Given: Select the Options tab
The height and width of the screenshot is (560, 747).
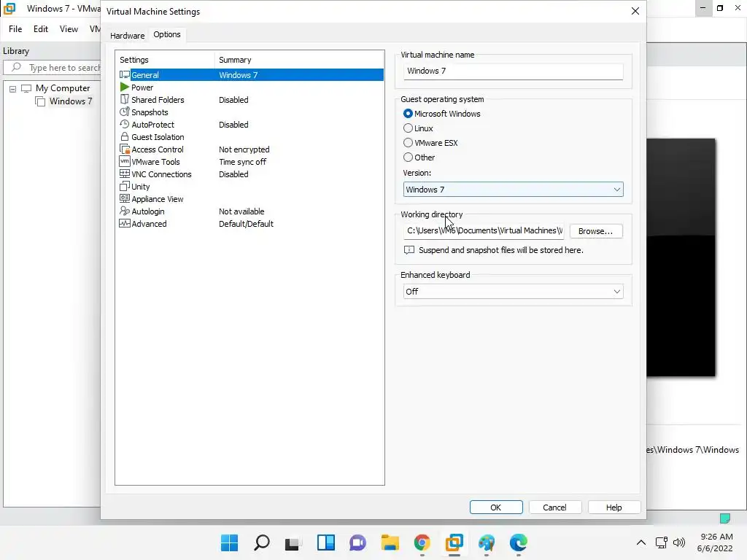Looking at the screenshot, I should 167,34.
